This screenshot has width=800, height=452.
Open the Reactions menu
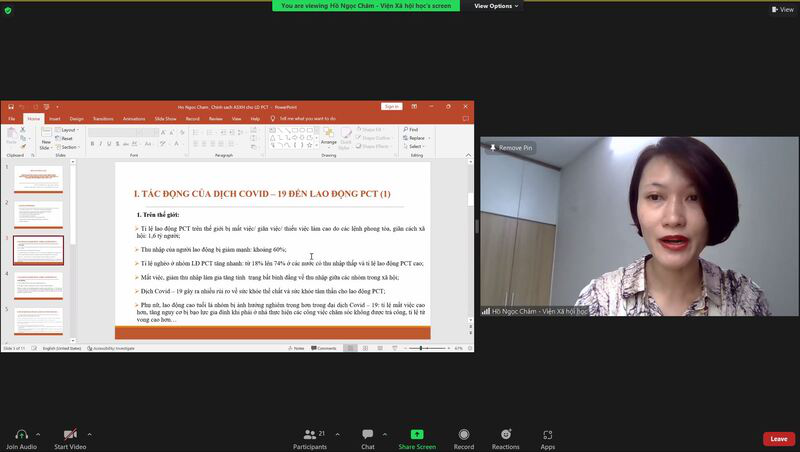pyautogui.click(x=505, y=435)
